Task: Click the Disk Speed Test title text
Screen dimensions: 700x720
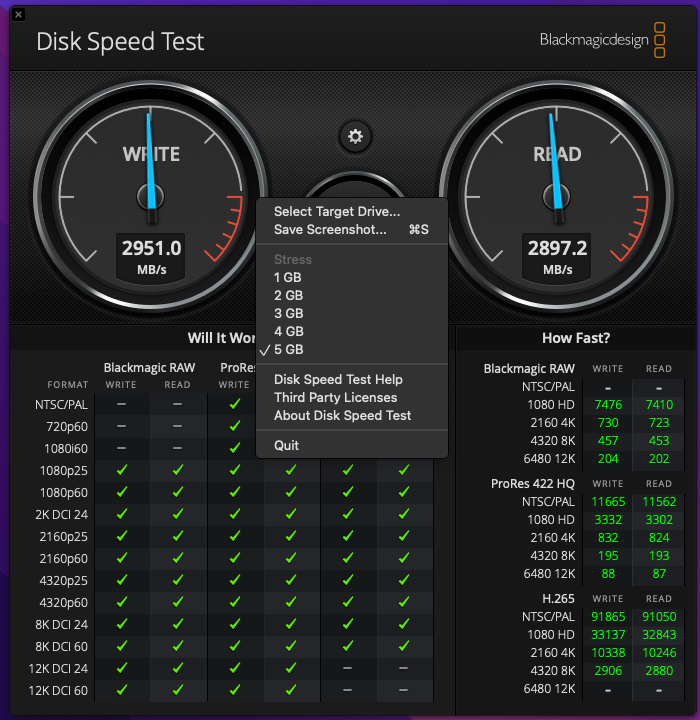Action: pos(120,42)
